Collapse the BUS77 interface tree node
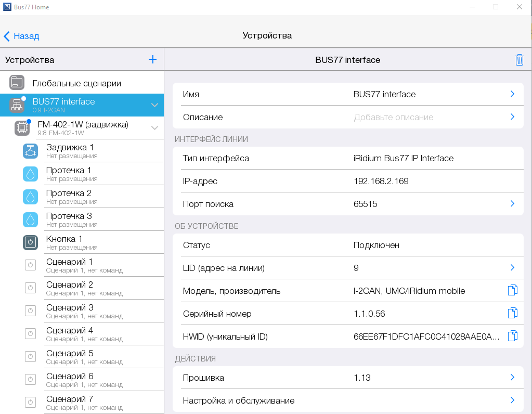This screenshot has width=532, height=414. click(x=154, y=105)
